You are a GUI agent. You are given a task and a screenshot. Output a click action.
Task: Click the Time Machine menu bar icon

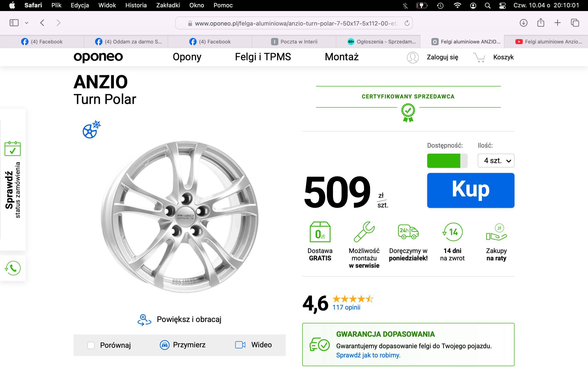click(x=440, y=5)
